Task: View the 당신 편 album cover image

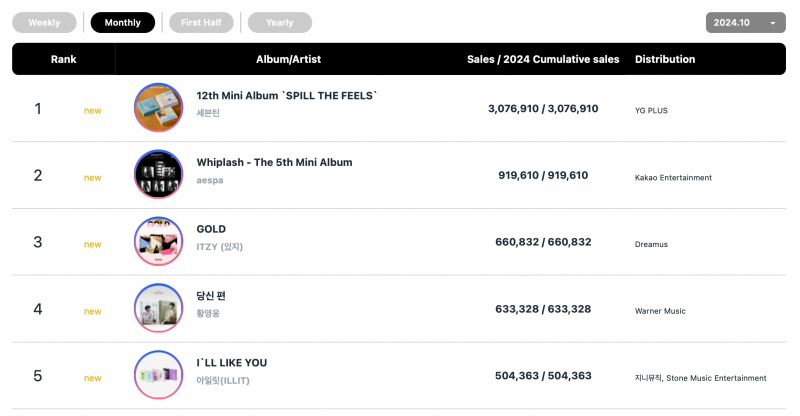Action: pos(158,308)
